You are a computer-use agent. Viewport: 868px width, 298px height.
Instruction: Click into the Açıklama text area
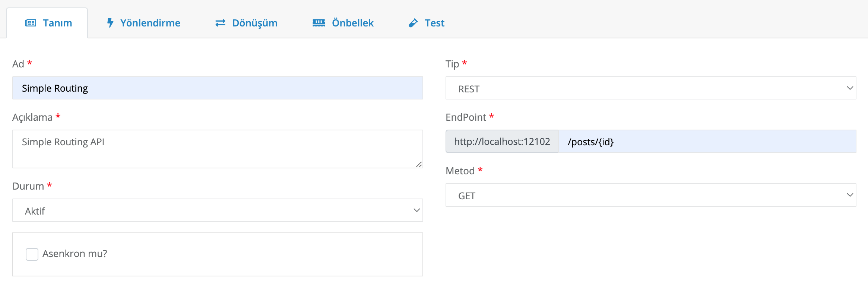coord(218,149)
